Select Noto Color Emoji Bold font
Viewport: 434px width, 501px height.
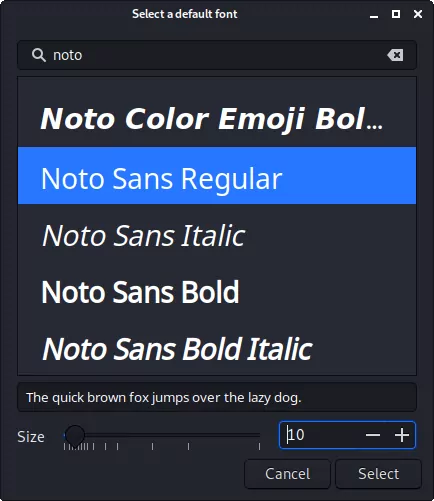click(217, 118)
